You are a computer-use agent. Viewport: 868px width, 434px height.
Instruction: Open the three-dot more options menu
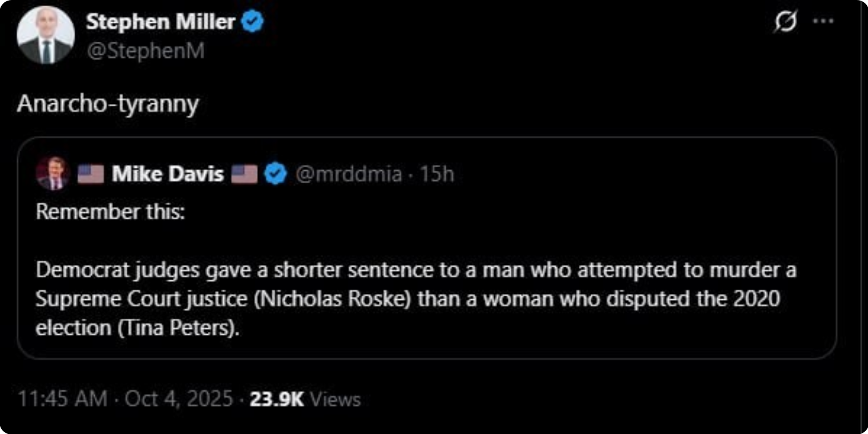(823, 21)
